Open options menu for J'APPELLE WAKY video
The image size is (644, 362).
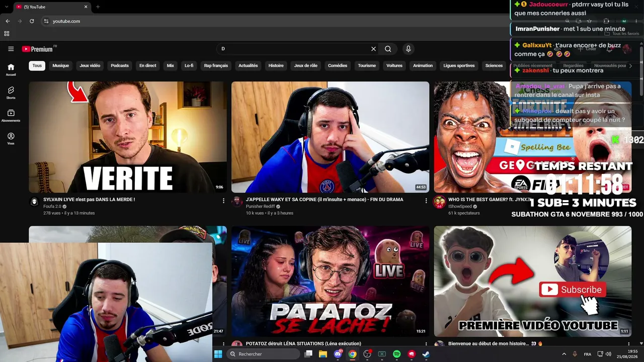[426, 201]
